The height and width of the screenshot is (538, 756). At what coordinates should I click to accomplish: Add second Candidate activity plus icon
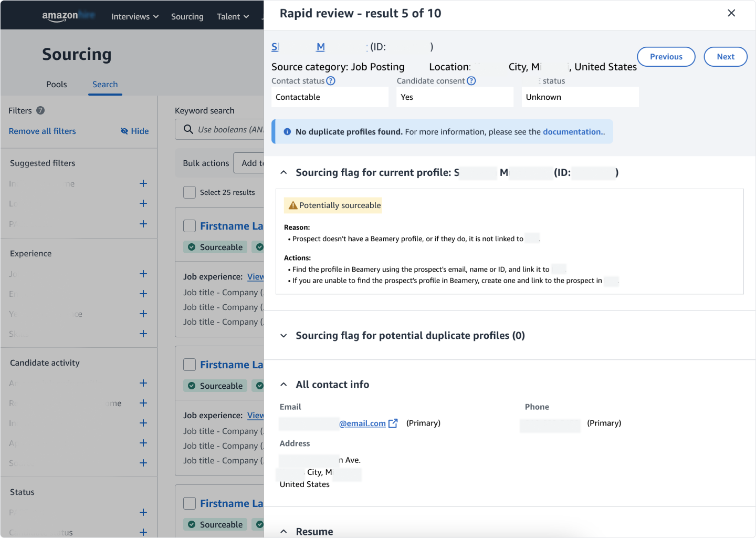[x=143, y=403]
